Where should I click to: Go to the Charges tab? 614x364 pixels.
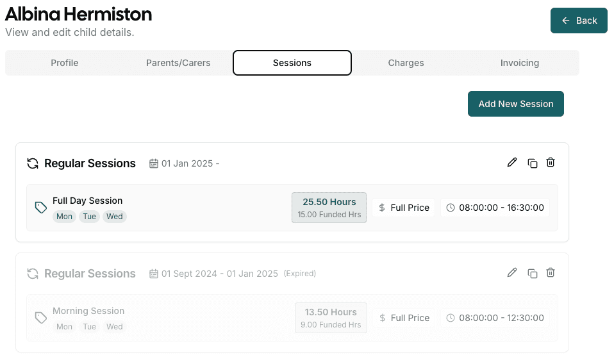(x=406, y=63)
